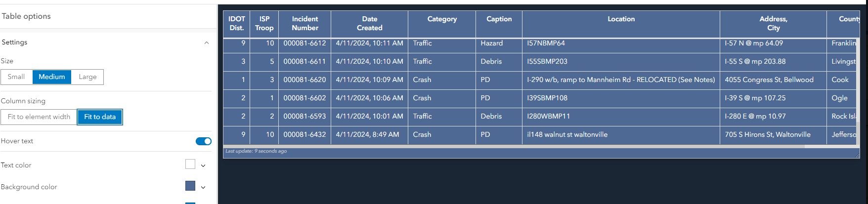Select the Large size option
Image resolution: width=868 pixels, height=204 pixels.
(87, 77)
